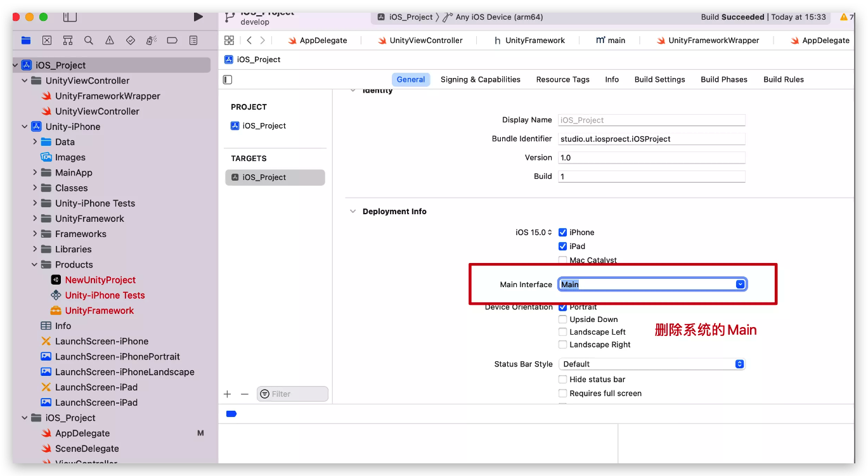This screenshot has width=868, height=476.
Task: Open the Main Interface dropdown arrow
Action: tap(740, 285)
